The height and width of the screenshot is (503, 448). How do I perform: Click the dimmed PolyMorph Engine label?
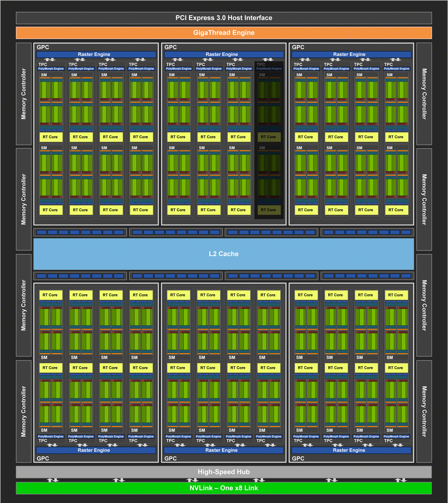click(269, 69)
